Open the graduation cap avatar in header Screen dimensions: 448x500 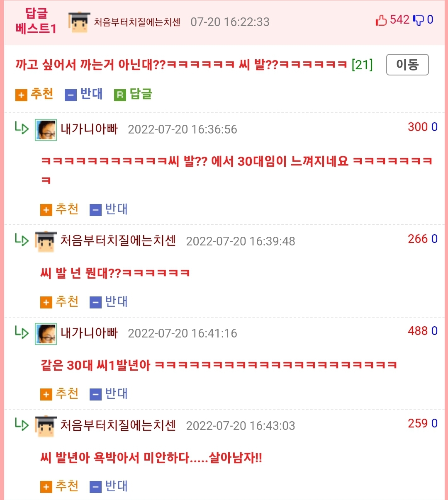[x=79, y=22]
